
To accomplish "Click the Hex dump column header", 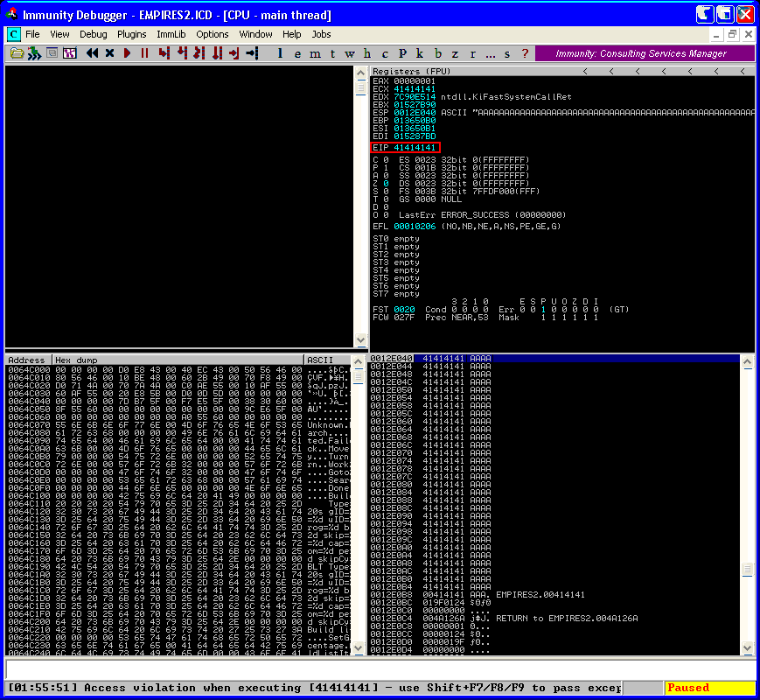I will point(178,360).
